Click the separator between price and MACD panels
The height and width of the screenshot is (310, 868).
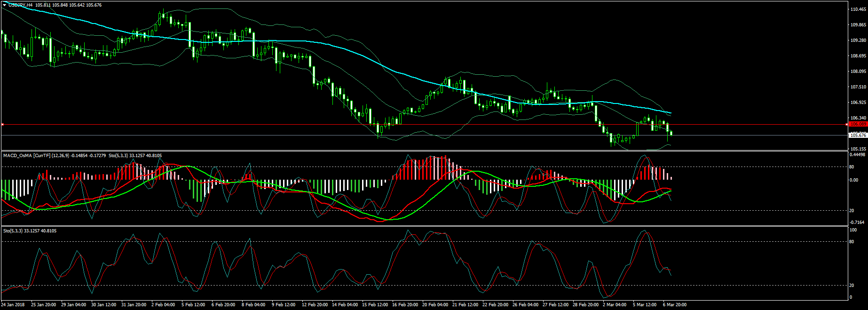(423, 151)
